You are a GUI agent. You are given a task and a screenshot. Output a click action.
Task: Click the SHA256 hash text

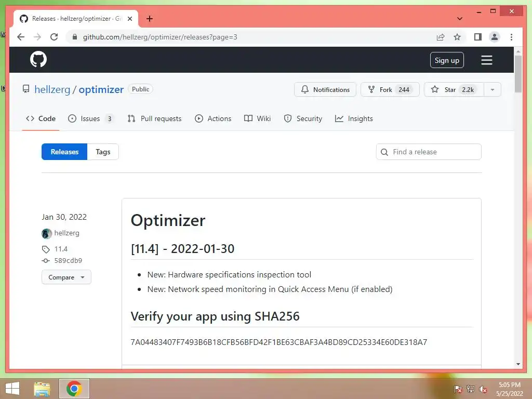click(x=278, y=342)
